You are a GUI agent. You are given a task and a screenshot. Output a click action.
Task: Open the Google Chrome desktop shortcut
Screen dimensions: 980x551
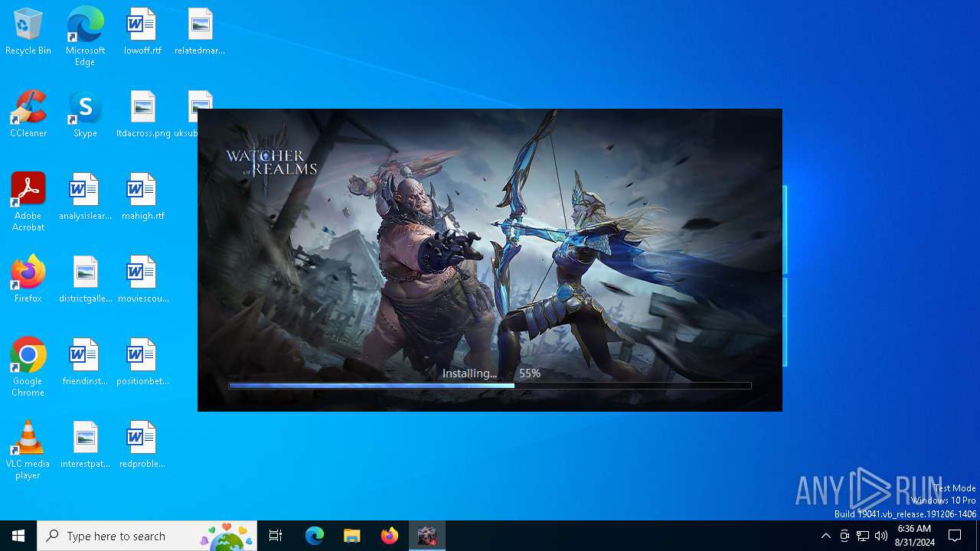coord(28,367)
